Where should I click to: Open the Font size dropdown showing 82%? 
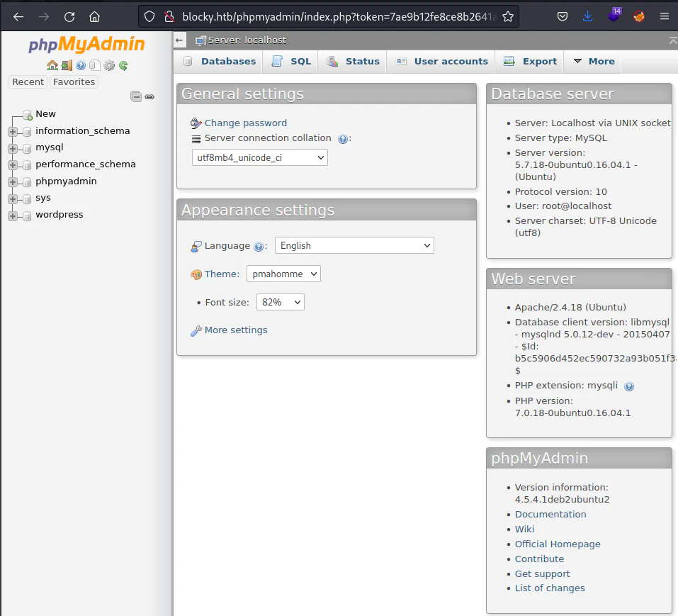pyautogui.click(x=280, y=302)
